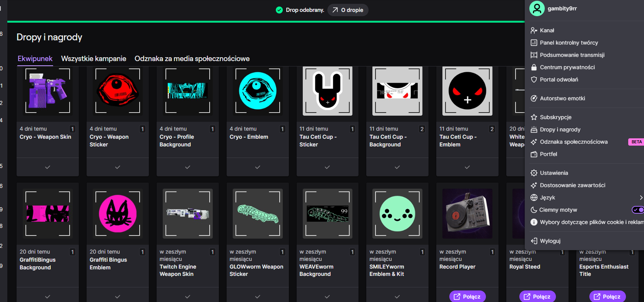This screenshot has height=302, width=644.
Task: Click Wyloguj to log out
Action: point(550,241)
